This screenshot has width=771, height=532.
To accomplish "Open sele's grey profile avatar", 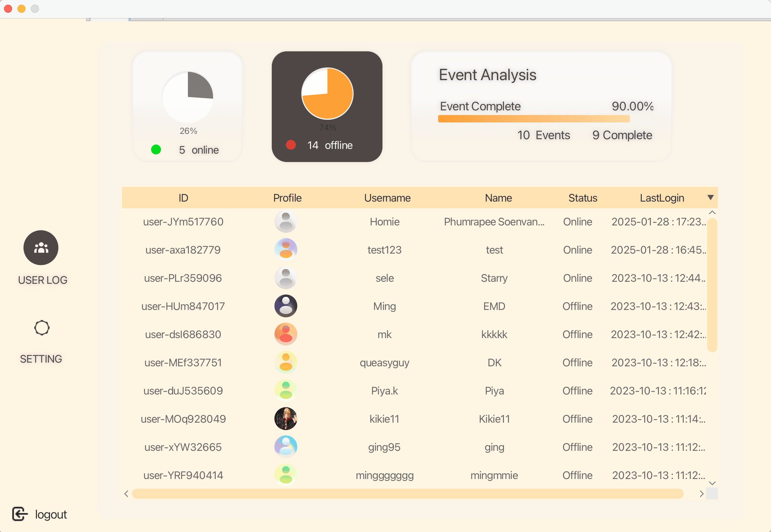I will (286, 278).
